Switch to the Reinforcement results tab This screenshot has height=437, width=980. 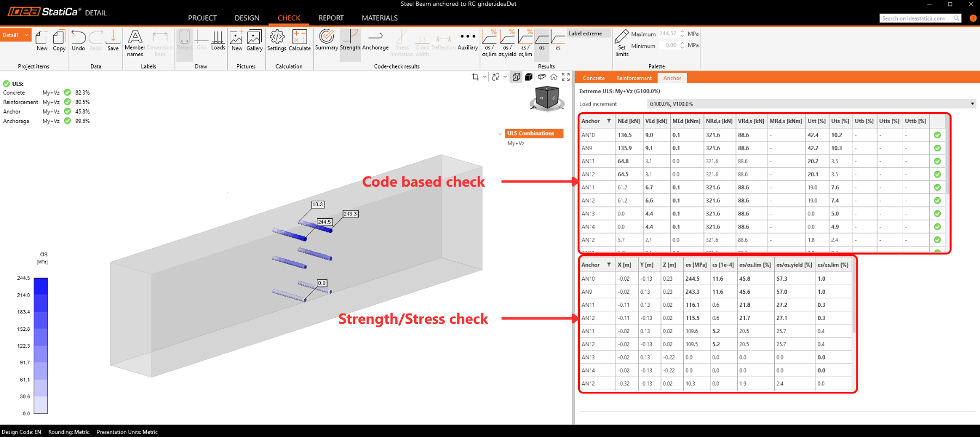click(634, 78)
